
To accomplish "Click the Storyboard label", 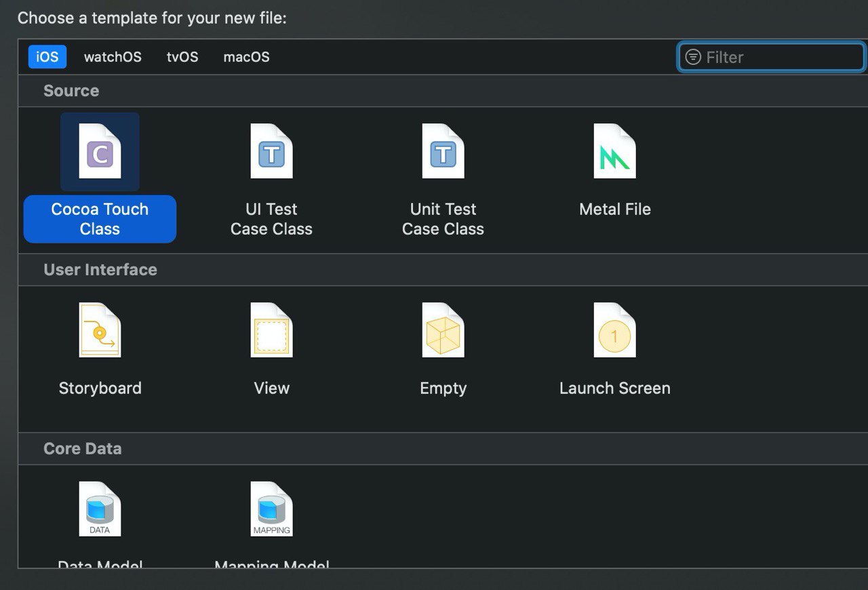I will (x=100, y=389).
